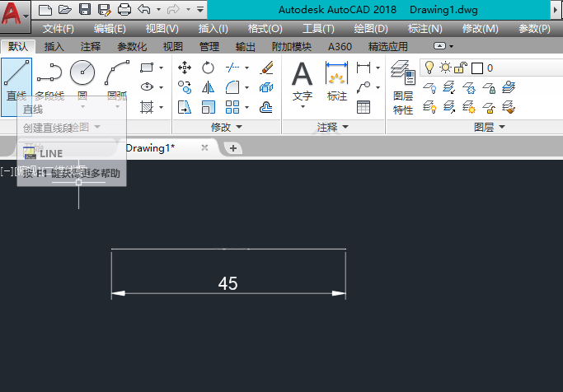Open the 格式(O) menu
The height and width of the screenshot is (392, 563).
pyautogui.click(x=265, y=29)
